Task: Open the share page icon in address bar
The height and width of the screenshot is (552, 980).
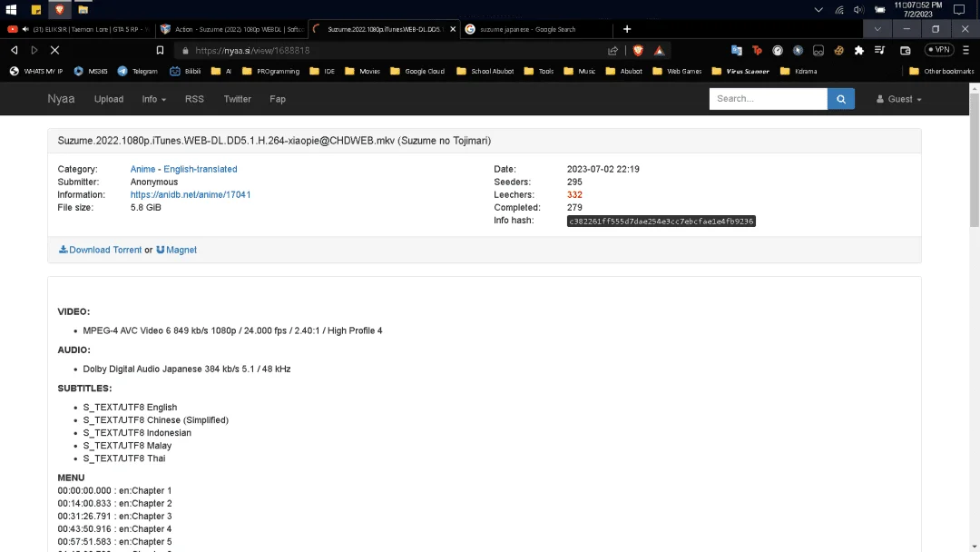Action: pos(613,51)
